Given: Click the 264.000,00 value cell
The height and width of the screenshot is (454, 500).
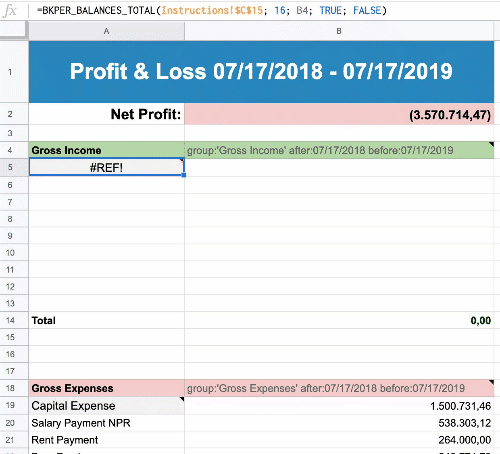Looking at the screenshot, I should (339, 440).
